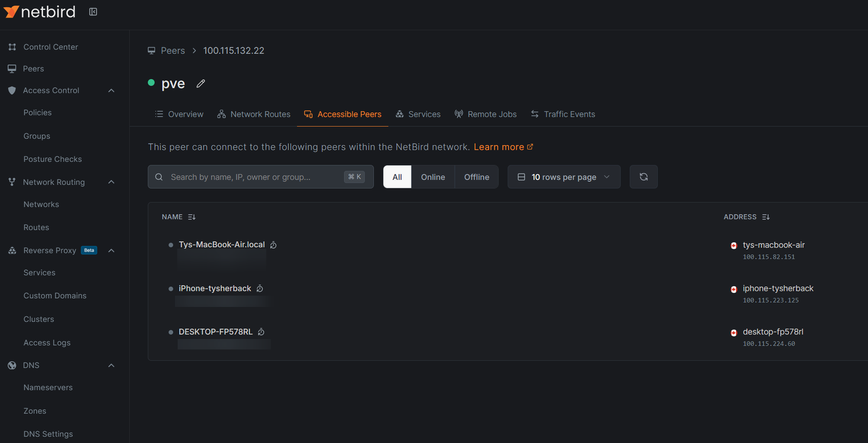Click the DNS globe icon
This screenshot has height=443, width=868.
click(12, 365)
